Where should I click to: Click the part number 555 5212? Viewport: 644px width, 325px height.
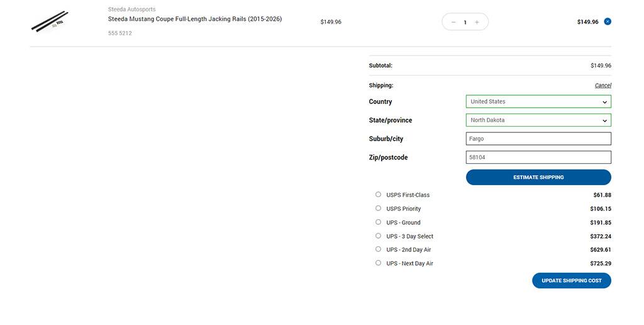[120, 33]
